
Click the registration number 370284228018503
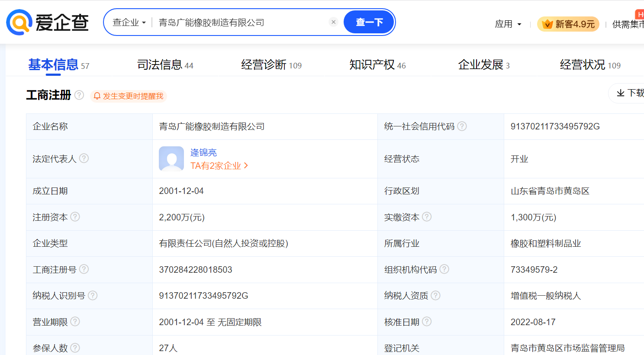[196, 270]
